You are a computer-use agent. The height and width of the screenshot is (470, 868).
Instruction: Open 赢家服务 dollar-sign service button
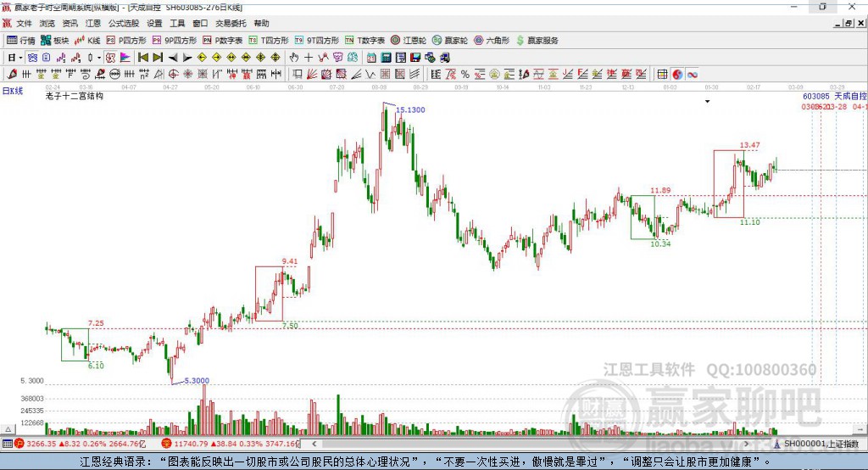[537, 41]
